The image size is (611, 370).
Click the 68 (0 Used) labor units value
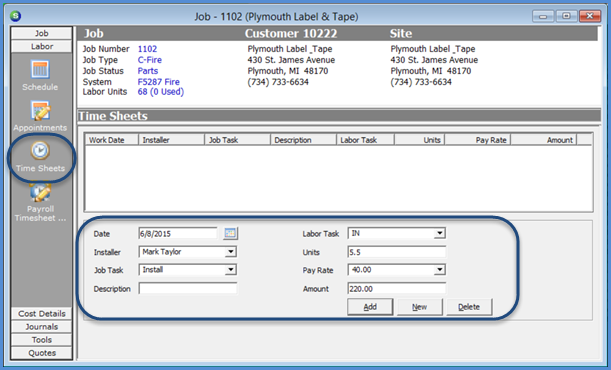coord(161,92)
